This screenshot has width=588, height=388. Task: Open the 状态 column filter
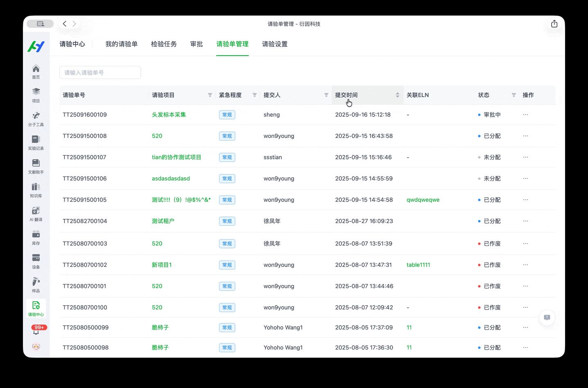513,95
